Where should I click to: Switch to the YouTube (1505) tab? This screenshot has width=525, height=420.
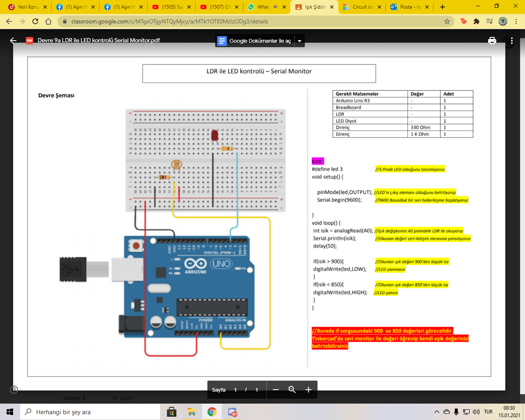pos(171,7)
